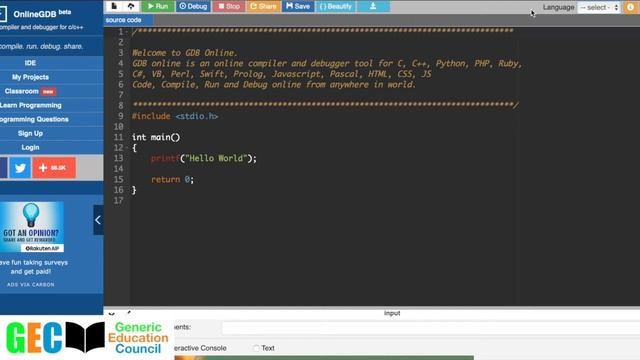Stop execution with Stop button
The width and height of the screenshot is (640, 360).
click(229, 6)
